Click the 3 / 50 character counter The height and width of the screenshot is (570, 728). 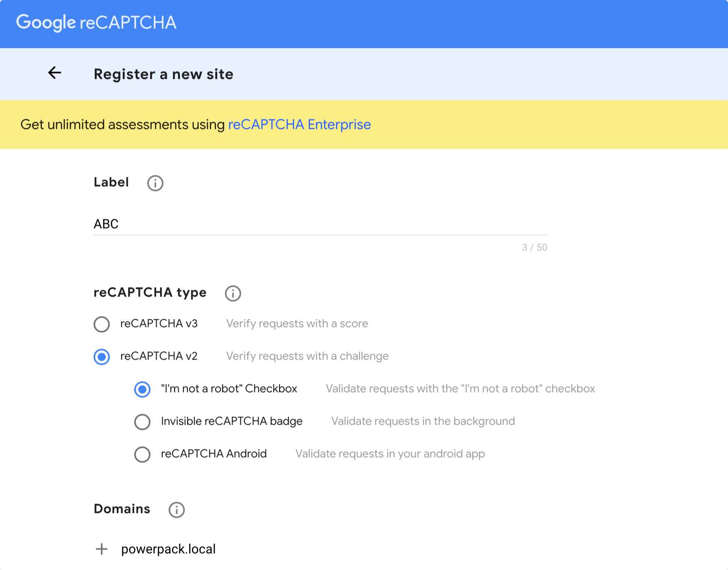point(534,247)
